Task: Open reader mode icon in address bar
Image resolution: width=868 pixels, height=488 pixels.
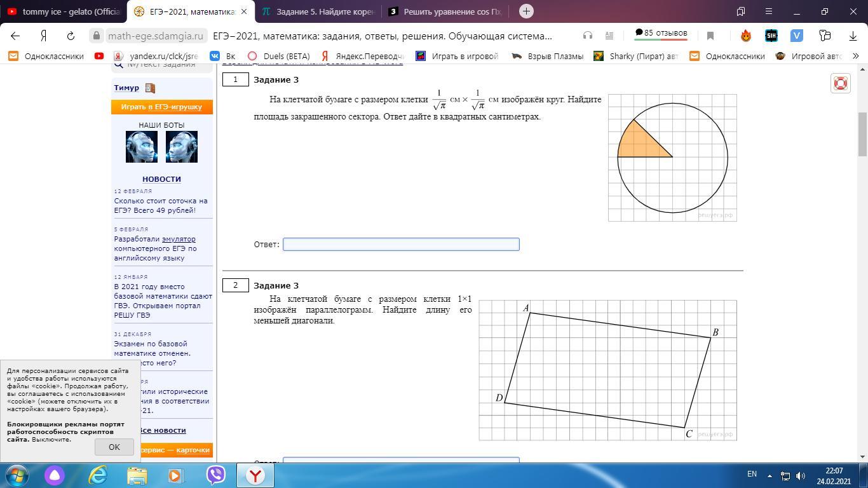Action: click(x=609, y=36)
